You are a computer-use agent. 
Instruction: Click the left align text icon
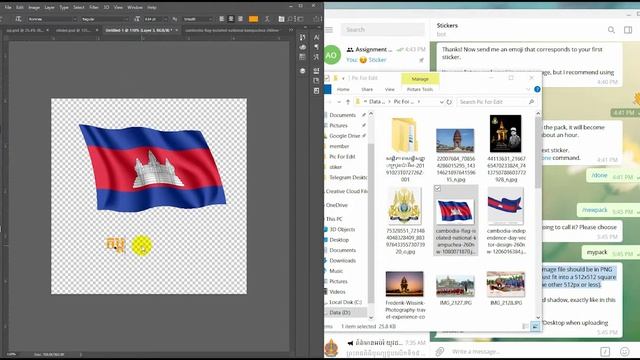[x=222, y=19]
